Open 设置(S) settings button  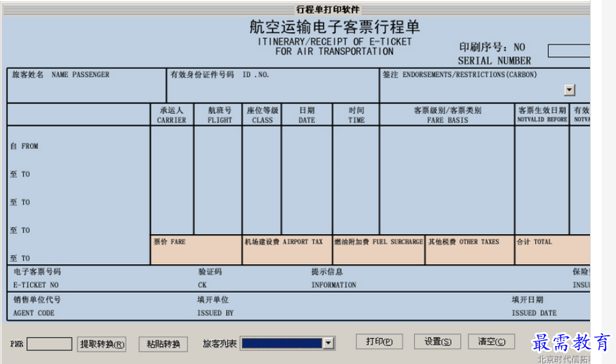tap(437, 341)
